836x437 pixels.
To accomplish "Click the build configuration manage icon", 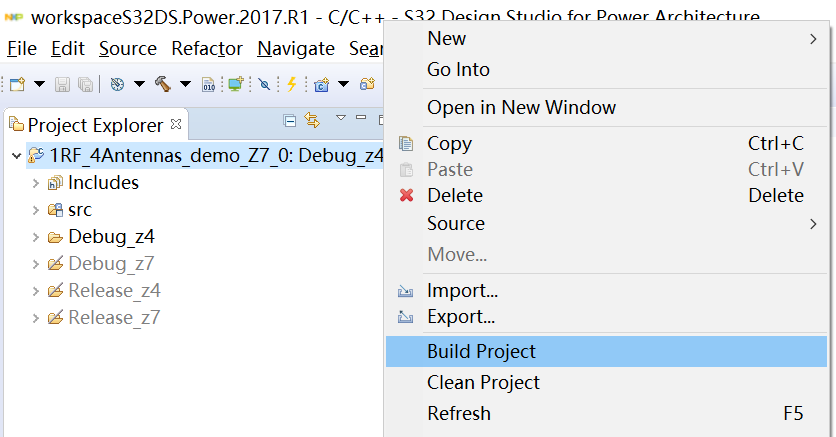I will pos(116,84).
